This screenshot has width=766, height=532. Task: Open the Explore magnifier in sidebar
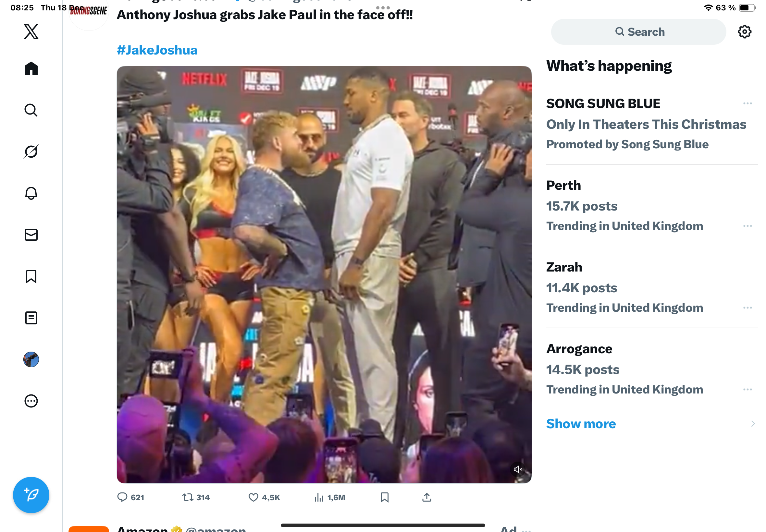[31, 110]
